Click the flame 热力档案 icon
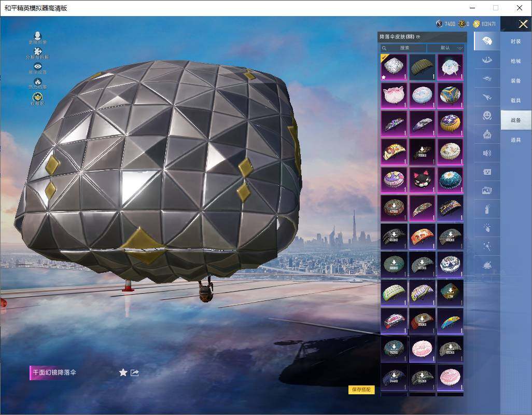 [x=38, y=81]
